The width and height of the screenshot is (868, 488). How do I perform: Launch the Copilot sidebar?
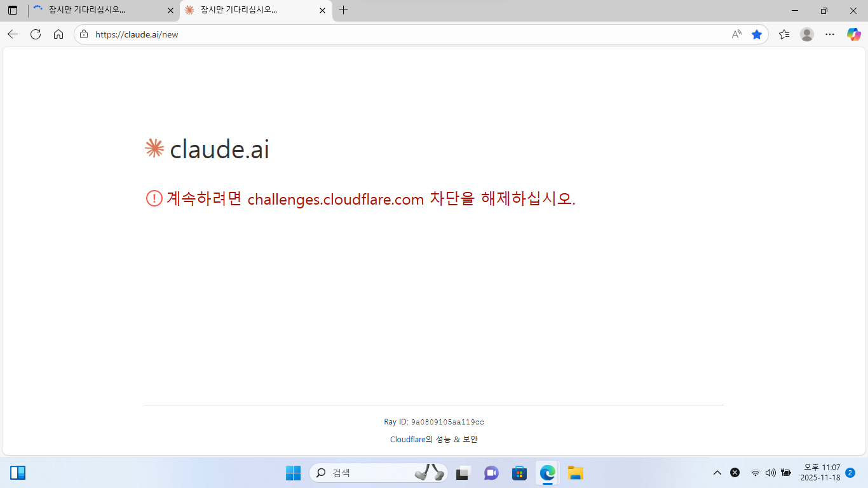853,34
